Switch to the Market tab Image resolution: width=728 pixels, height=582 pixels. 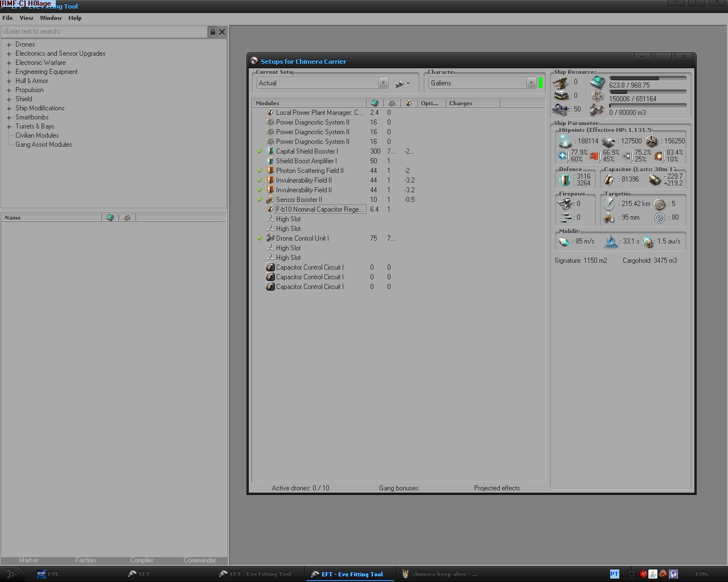pyautogui.click(x=28, y=560)
